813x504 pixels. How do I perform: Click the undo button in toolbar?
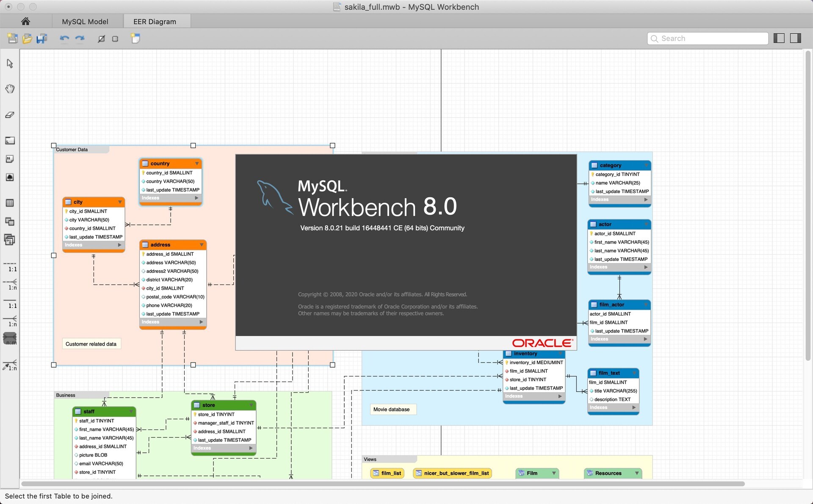click(64, 38)
